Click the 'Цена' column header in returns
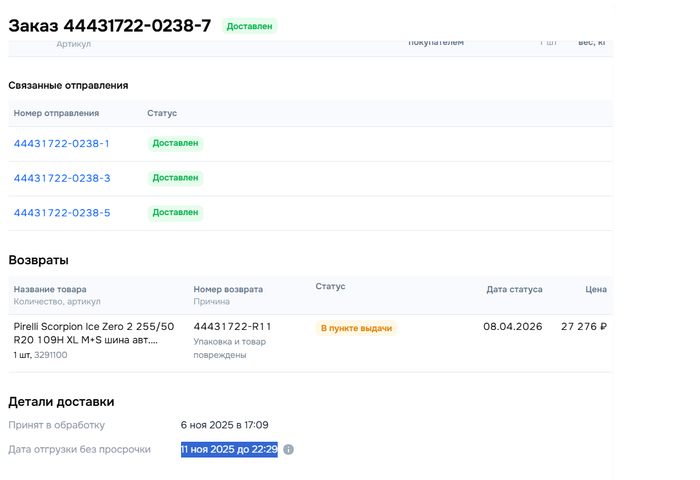 (x=595, y=289)
